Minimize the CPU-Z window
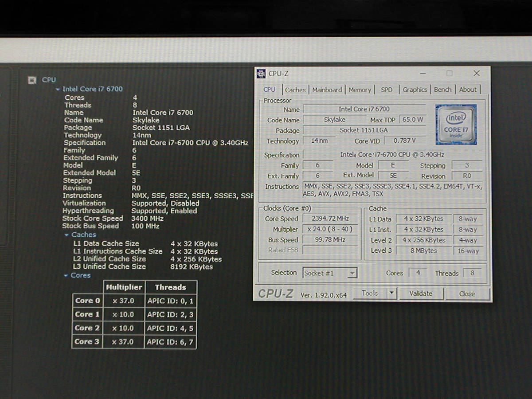This screenshot has height=399, width=532. tap(422, 73)
